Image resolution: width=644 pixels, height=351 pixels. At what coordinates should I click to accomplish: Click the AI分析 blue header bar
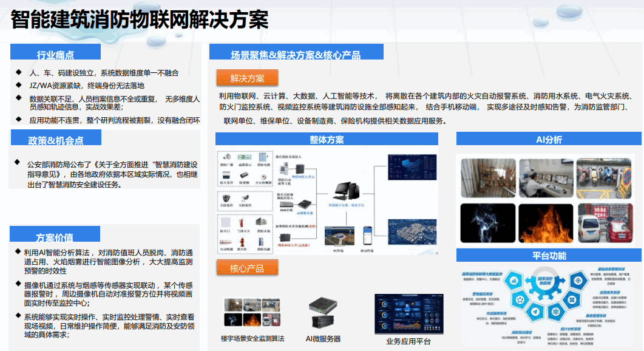[x=549, y=140]
